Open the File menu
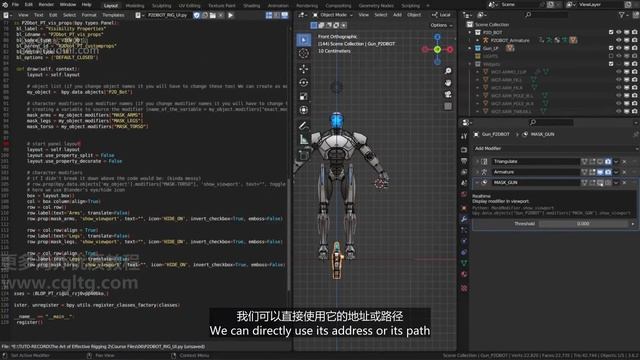This screenshot has width=640, height=360. [15, 4]
